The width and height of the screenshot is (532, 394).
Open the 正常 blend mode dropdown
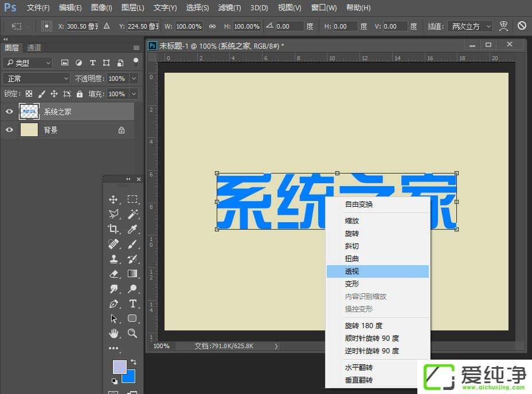[x=36, y=78]
